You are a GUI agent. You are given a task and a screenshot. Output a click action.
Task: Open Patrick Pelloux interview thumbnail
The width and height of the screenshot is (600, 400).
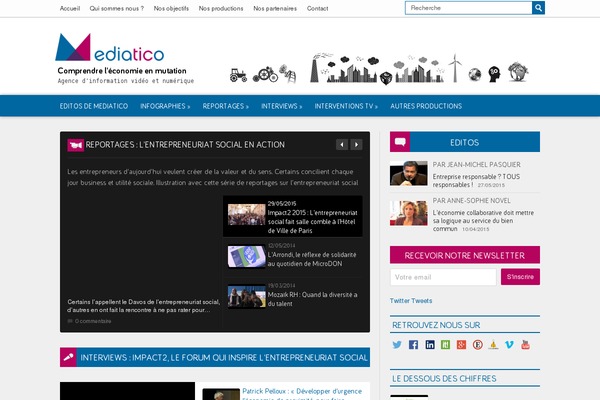click(221, 394)
